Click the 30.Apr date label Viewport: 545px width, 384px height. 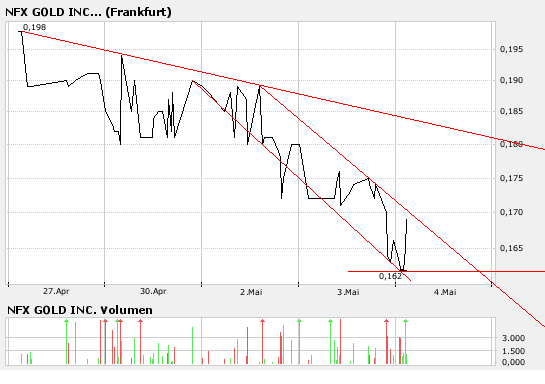(x=153, y=291)
